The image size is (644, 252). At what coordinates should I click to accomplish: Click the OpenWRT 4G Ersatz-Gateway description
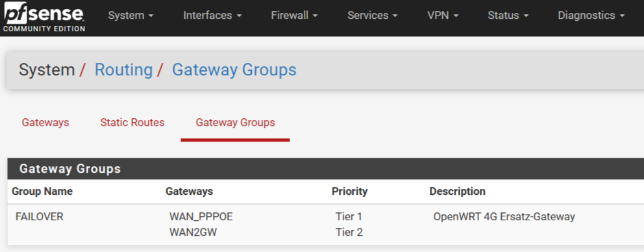[504, 217]
